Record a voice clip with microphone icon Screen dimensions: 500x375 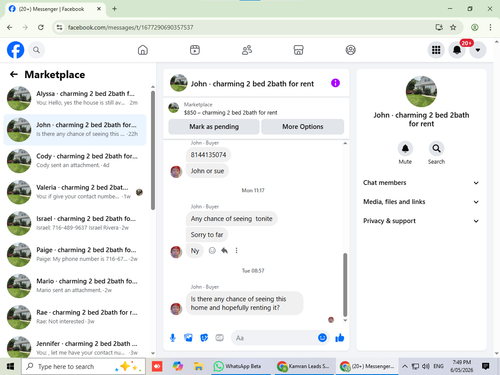pyautogui.click(x=173, y=338)
